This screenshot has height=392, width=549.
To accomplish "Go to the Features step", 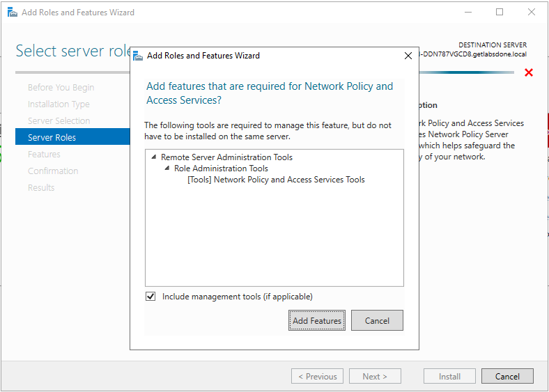I will (x=44, y=155).
